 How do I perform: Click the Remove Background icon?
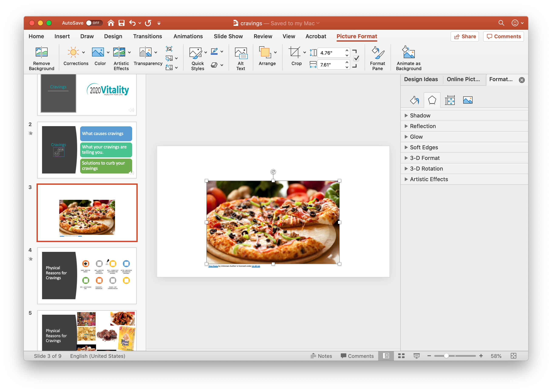[41, 53]
